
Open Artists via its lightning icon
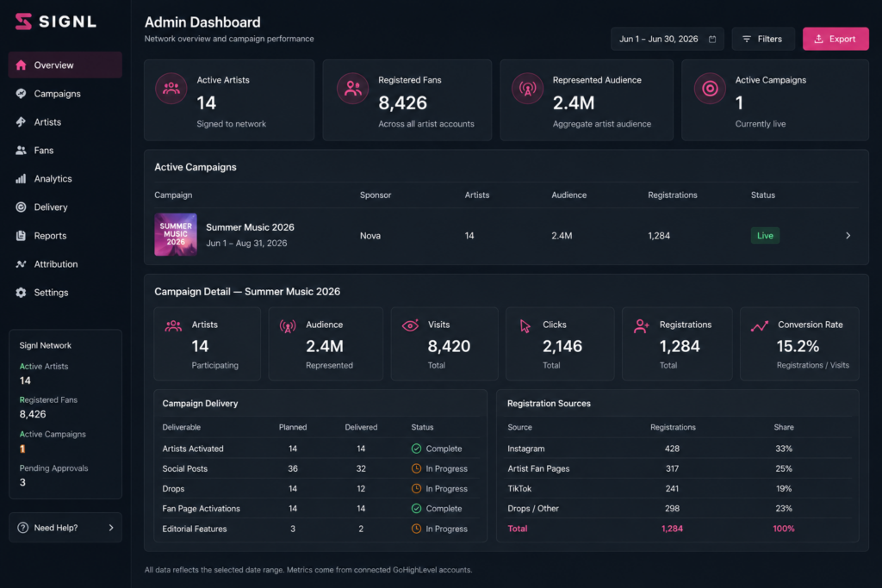tap(21, 122)
